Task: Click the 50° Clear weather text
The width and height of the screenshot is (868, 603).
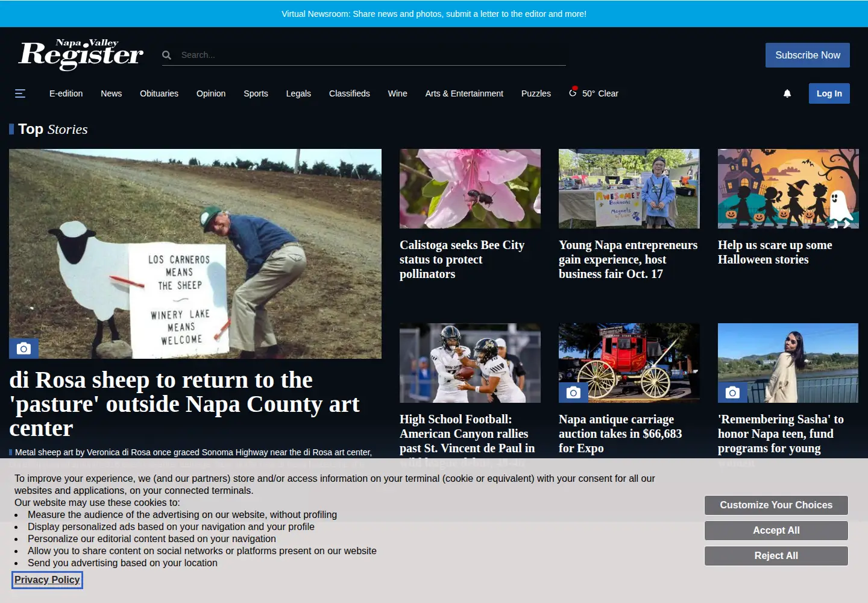Action: pyautogui.click(x=600, y=93)
